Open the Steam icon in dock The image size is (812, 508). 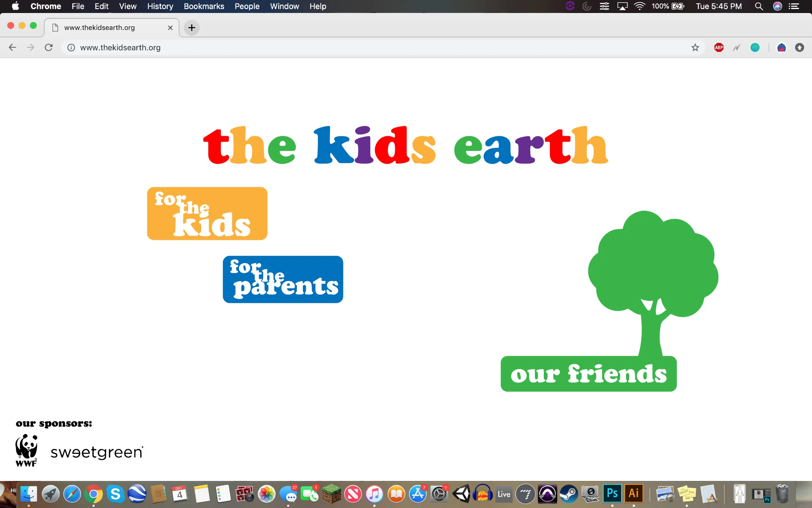569,494
